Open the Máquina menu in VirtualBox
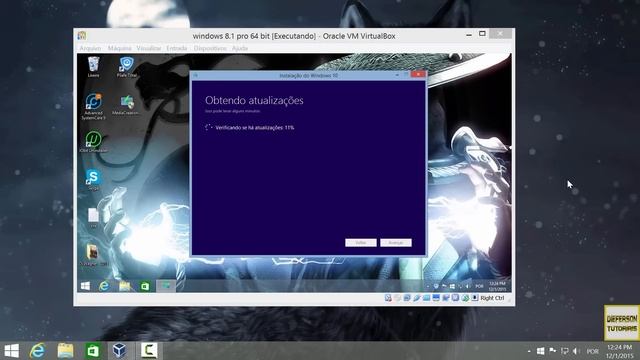Screen dimensions: 640x360 (x=119, y=48)
